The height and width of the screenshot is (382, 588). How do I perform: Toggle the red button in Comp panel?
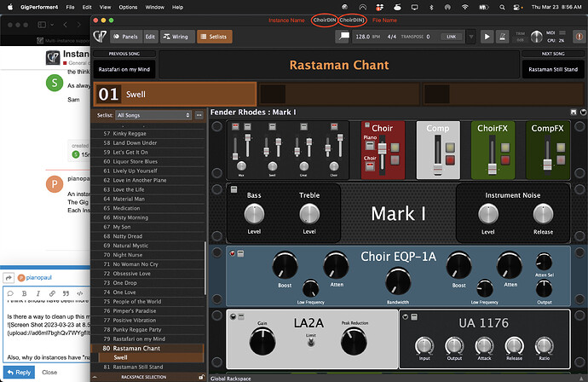450,160
